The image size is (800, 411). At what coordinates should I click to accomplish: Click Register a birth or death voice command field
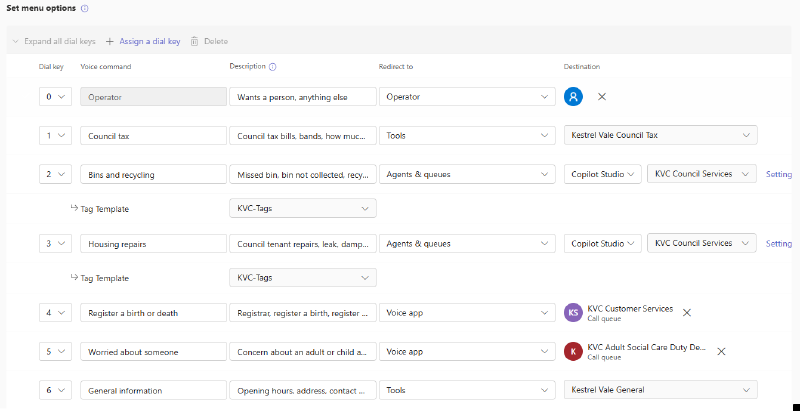(x=154, y=313)
